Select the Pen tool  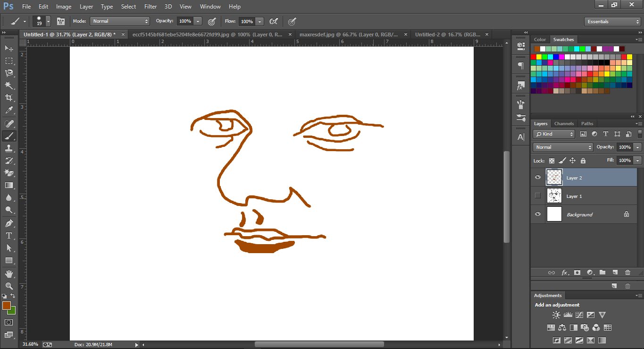tap(9, 223)
